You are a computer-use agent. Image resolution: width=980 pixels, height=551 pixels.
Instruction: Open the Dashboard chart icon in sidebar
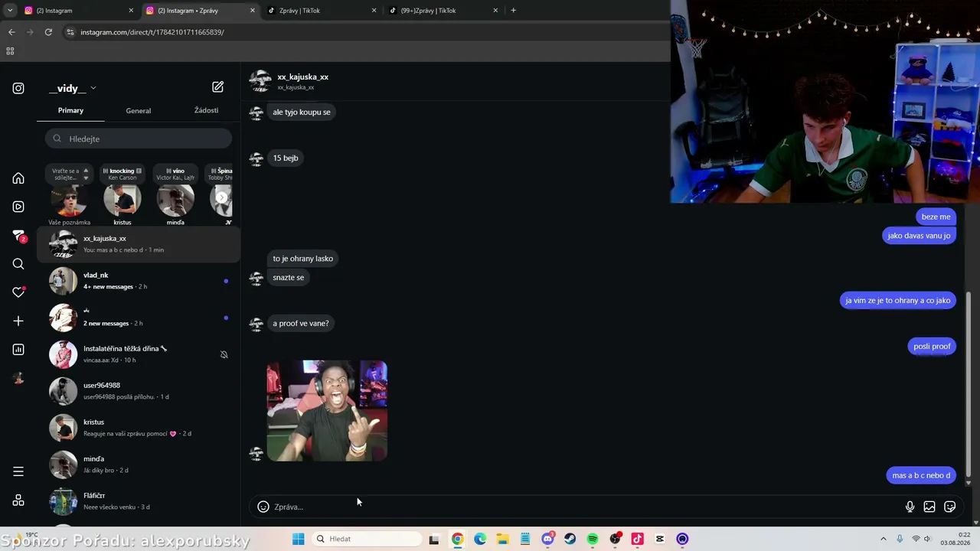coord(18,350)
